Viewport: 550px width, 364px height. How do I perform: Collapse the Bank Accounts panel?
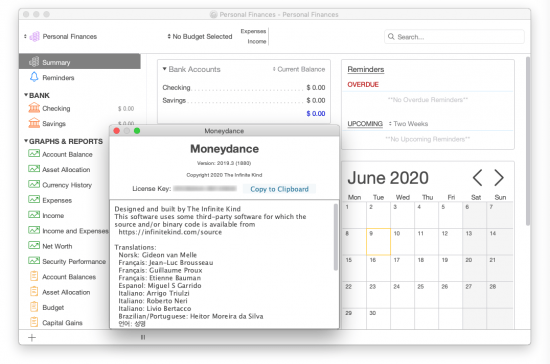164,69
